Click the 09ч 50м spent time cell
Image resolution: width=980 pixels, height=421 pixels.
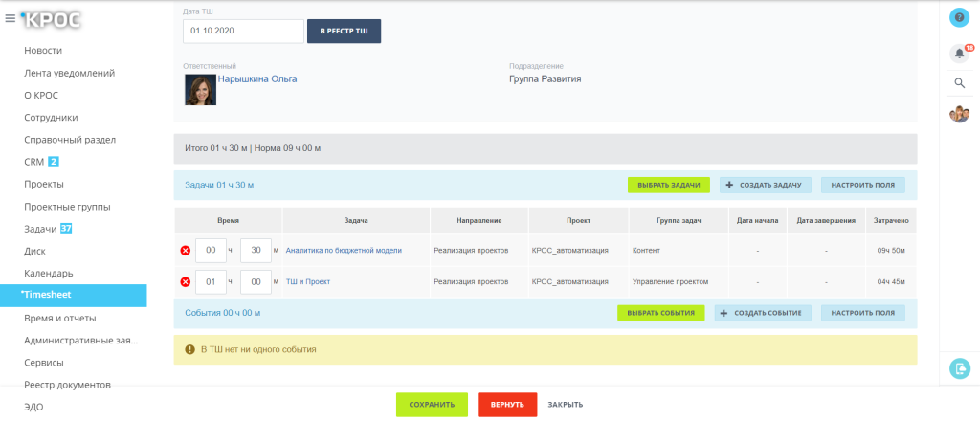tap(891, 251)
